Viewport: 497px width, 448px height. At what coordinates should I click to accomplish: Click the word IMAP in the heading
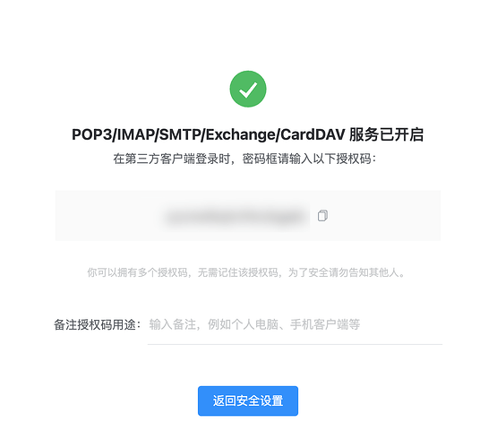click(135, 134)
